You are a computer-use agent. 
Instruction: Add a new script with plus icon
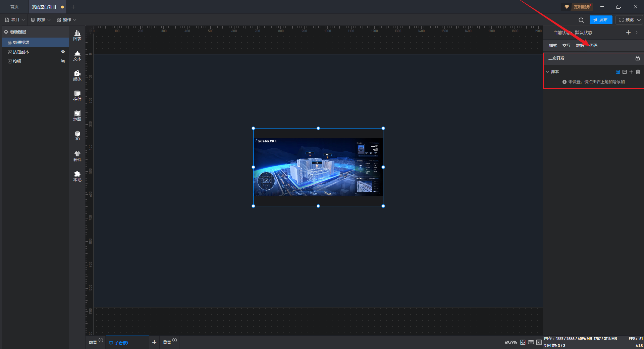click(x=631, y=72)
